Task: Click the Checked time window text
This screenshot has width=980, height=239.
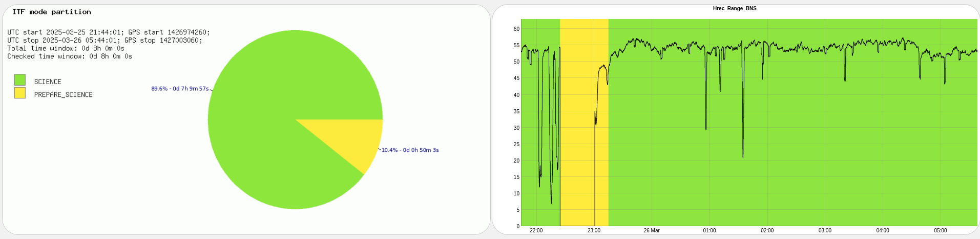Action: click(x=70, y=56)
